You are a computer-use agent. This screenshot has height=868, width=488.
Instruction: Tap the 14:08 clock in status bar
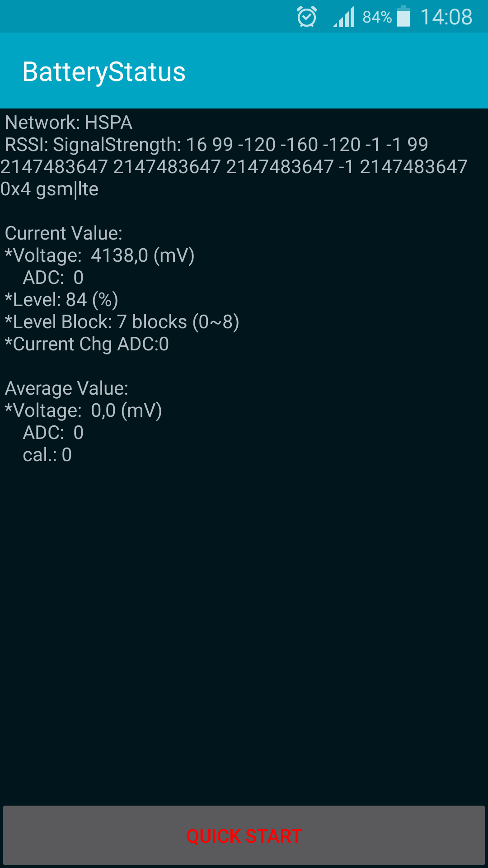tap(446, 17)
